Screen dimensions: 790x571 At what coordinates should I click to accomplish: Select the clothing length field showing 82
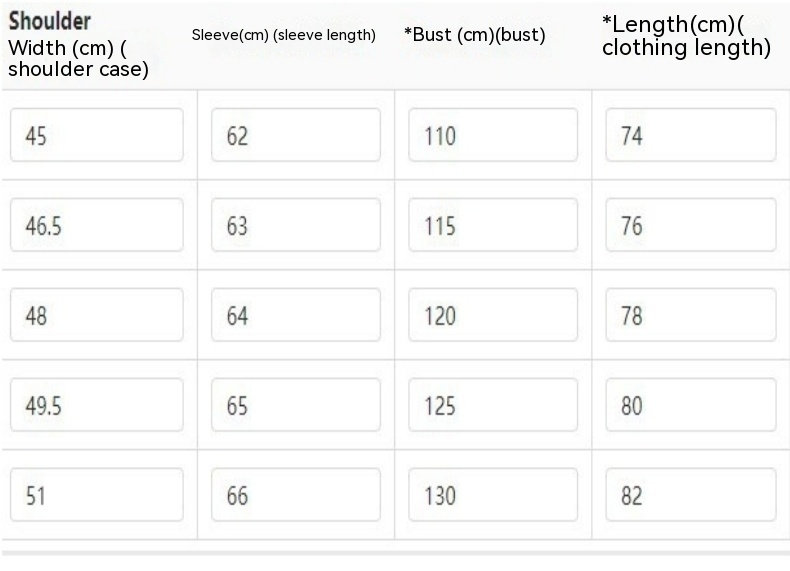pyautogui.click(x=691, y=495)
